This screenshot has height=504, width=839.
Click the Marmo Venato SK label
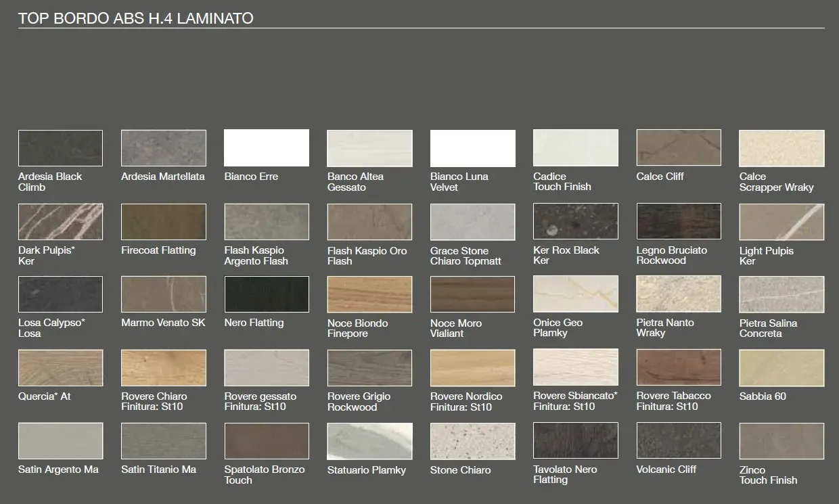tap(163, 323)
